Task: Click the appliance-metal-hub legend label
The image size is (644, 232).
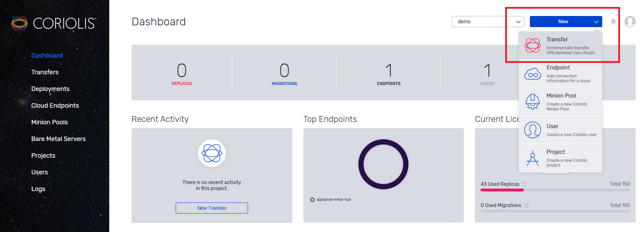Action: click(x=334, y=200)
